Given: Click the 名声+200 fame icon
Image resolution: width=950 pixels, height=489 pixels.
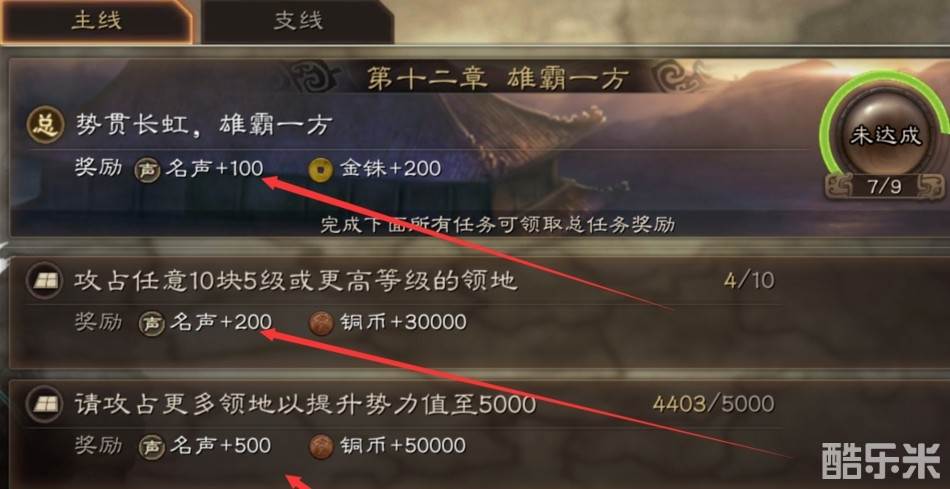Looking at the screenshot, I should pyautogui.click(x=151, y=324).
